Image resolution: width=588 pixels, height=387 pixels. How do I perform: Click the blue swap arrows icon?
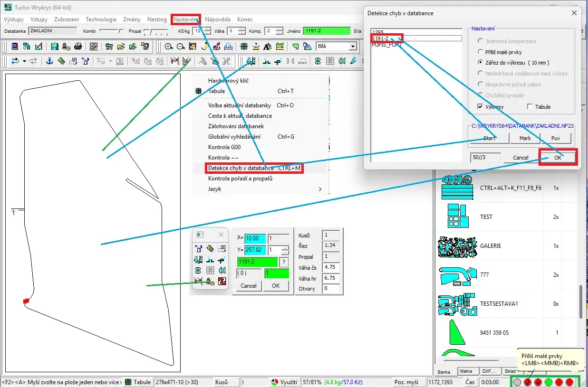(x=15, y=61)
